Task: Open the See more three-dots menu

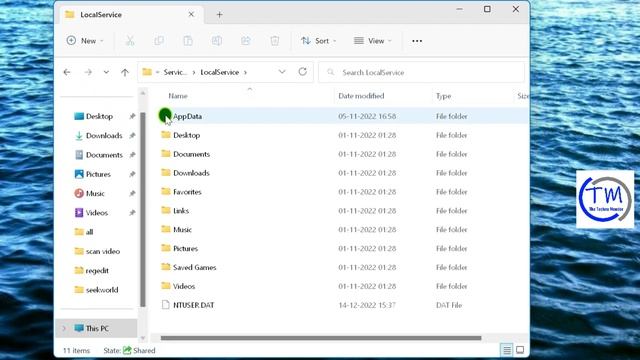Action: point(417,41)
